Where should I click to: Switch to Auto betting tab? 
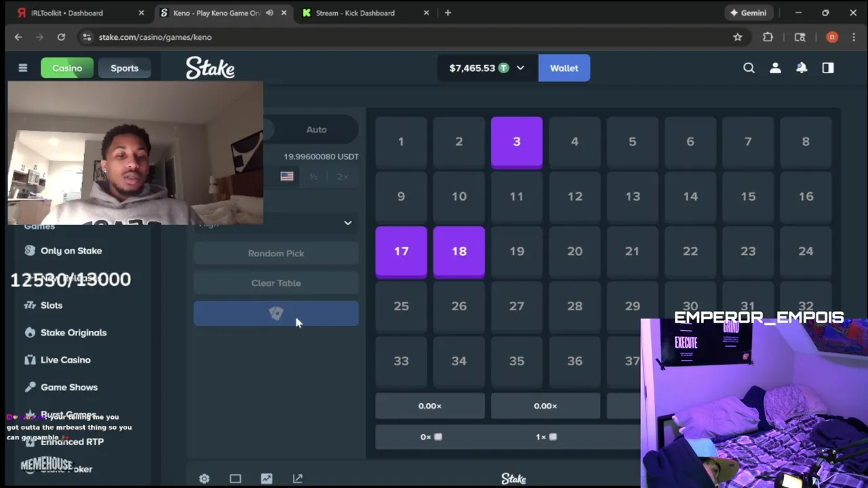coord(316,129)
